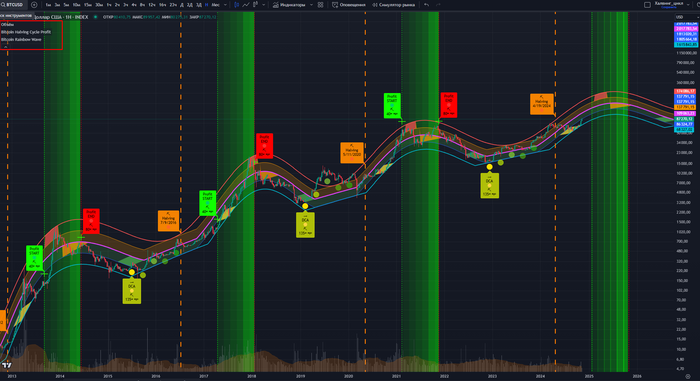This screenshot has width=700, height=381.
Task: Expand the timeframe list dropdown arrow
Action: click(x=225, y=4)
